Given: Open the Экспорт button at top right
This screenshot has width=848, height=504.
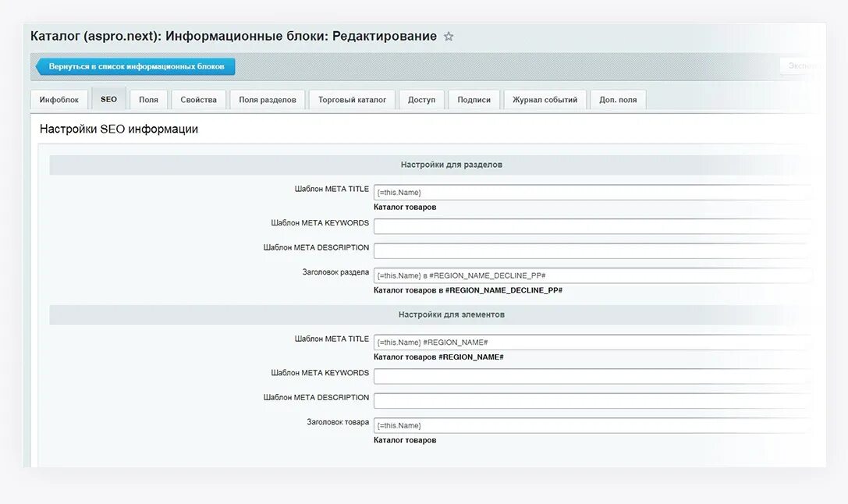Looking at the screenshot, I should 804,66.
